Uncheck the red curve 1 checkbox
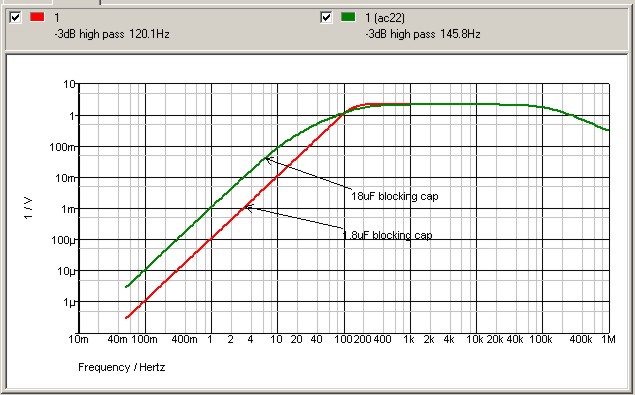 [15, 17]
